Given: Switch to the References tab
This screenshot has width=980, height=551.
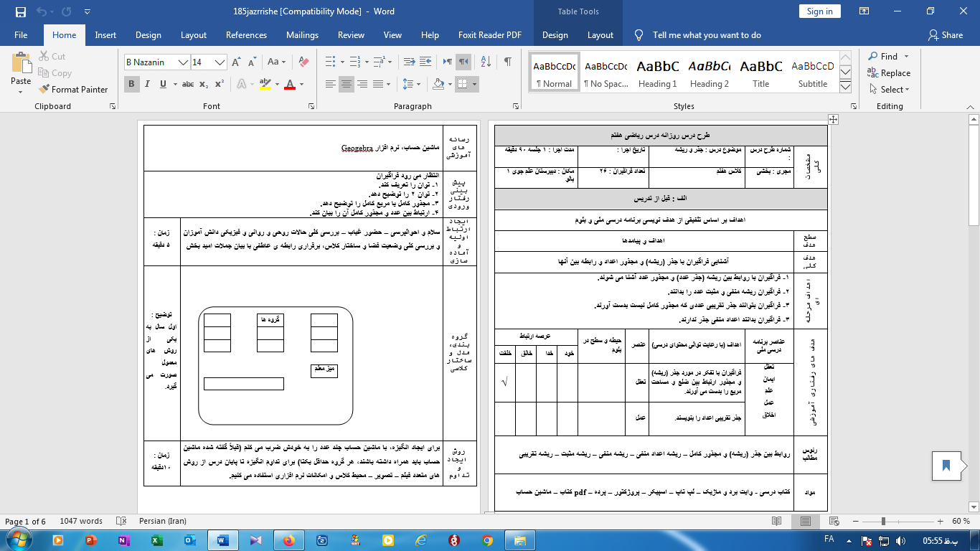Looking at the screenshot, I should [247, 34].
